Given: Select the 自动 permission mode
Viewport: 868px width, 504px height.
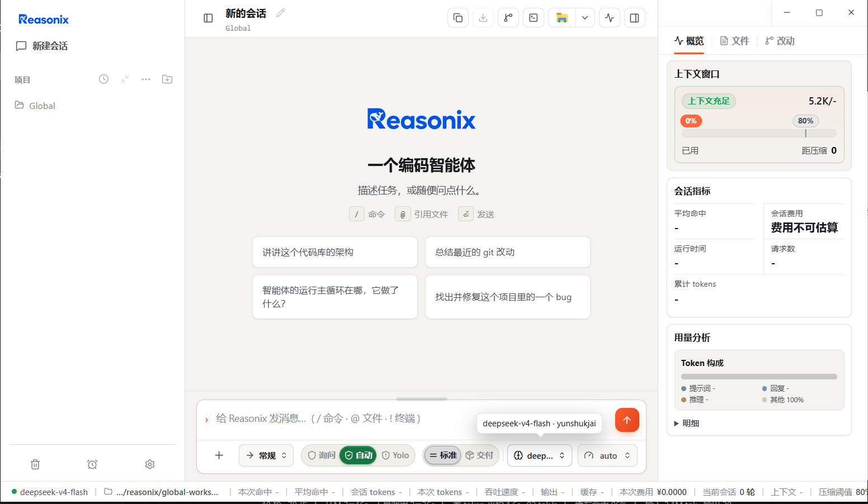Looking at the screenshot, I should pos(358,455).
